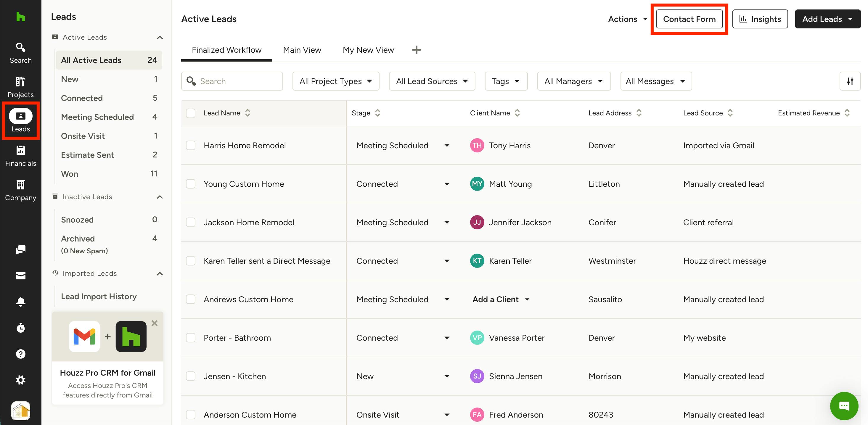Open the Projects section
Viewport: 868px width, 425px height.
click(x=20, y=87)
